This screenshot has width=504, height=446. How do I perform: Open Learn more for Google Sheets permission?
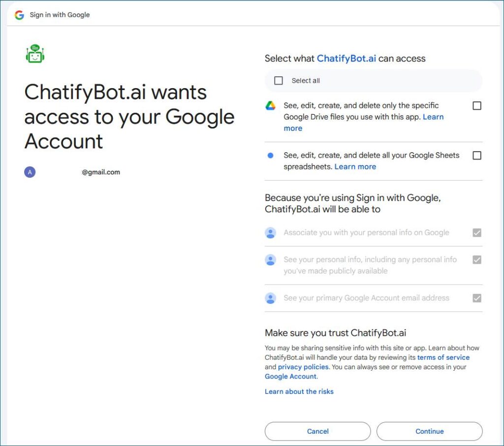pyautogui.click(x=355, y=167)
